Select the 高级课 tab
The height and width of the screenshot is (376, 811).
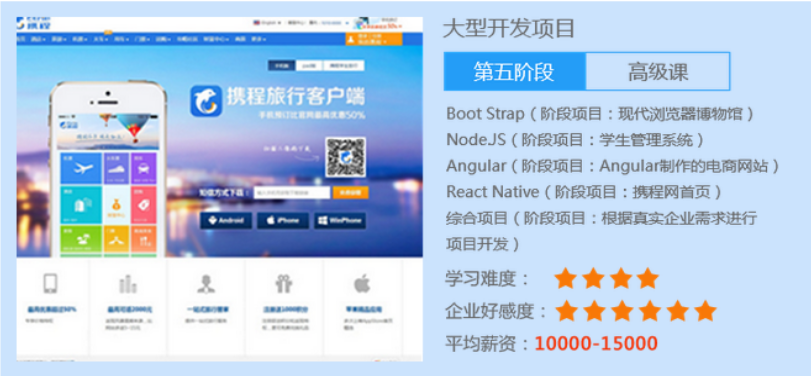(658, 71)
